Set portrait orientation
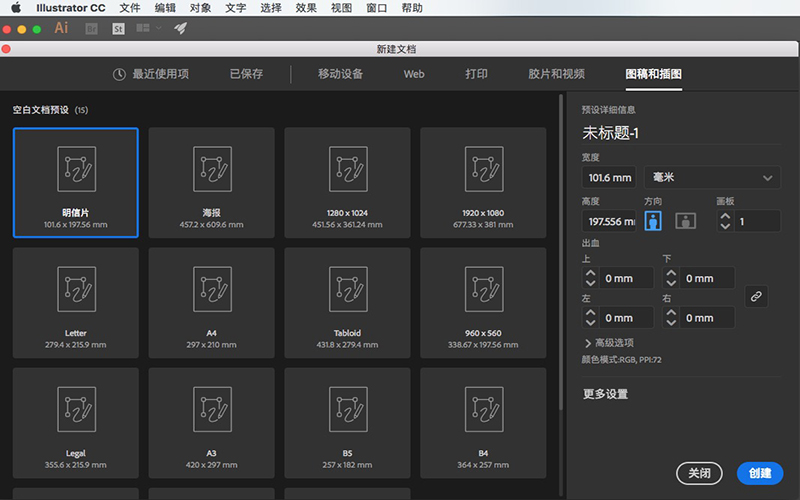Viewport: 800px width, 500px height. coord(653,221)
